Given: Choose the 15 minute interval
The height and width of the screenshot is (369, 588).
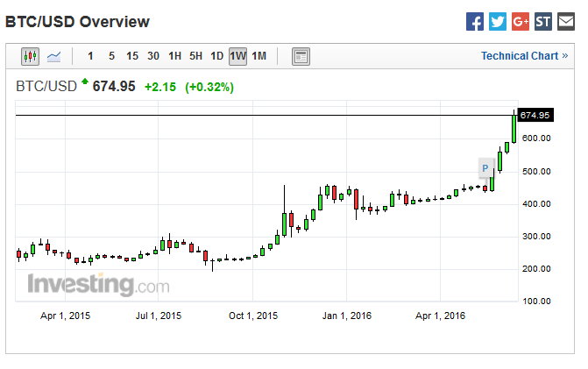Looking at the screenshot, I should pyautogui.click(x=132, y=57).
